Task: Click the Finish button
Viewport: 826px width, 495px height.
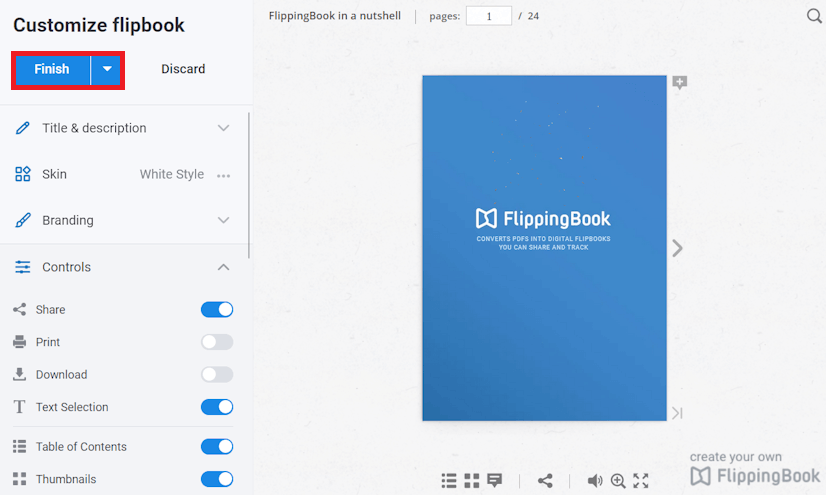Action: (x=52, y=69)
